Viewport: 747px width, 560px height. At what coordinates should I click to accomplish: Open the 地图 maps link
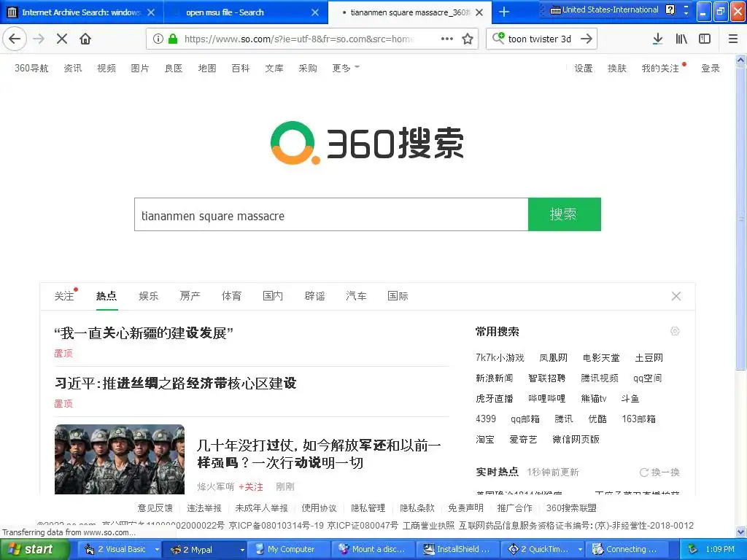[207, 68]
